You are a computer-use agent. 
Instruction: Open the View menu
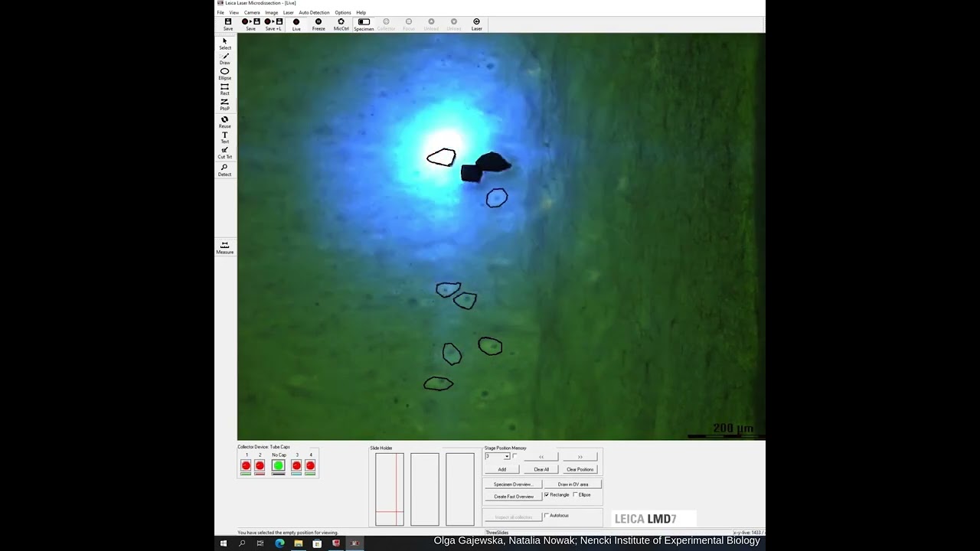click(x=234, y=12)
